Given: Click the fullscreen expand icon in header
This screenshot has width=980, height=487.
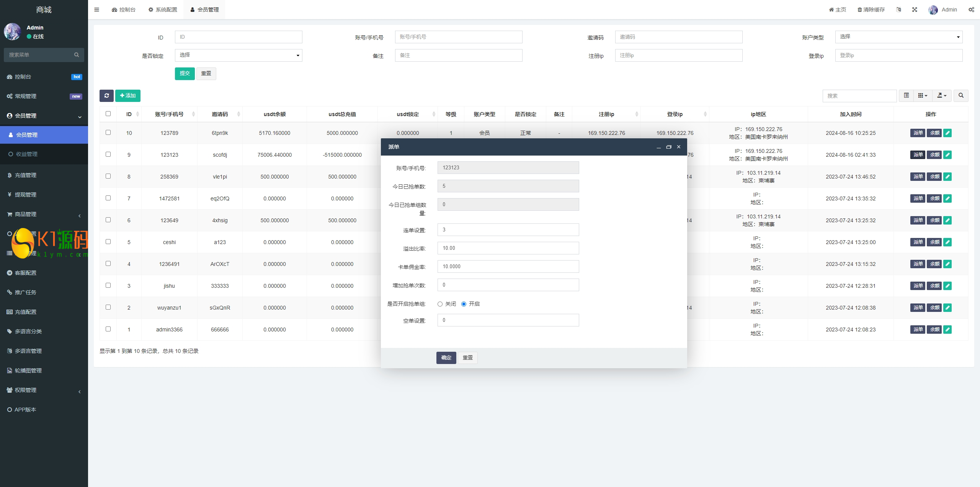Looking at the screenshot, I should [915, 10].
